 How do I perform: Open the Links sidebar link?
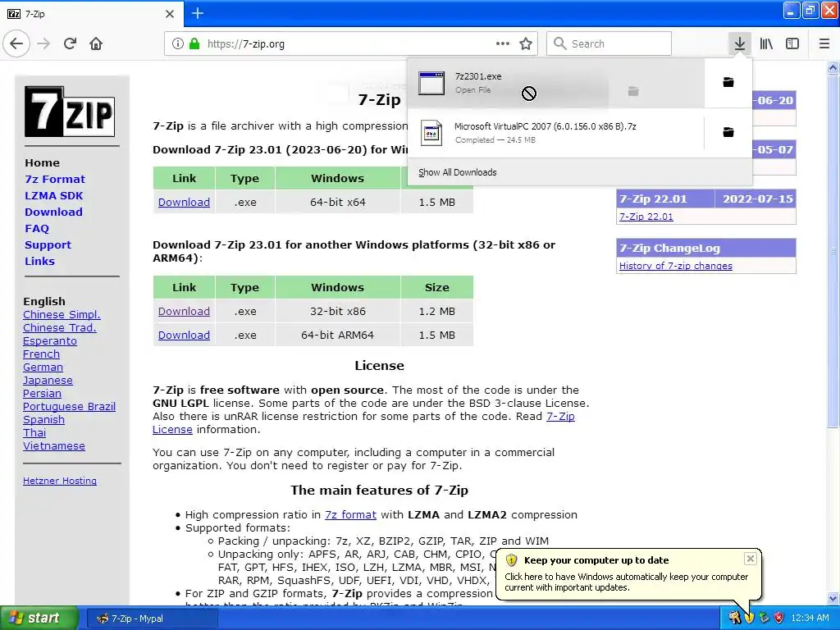[x=39, y=262]
